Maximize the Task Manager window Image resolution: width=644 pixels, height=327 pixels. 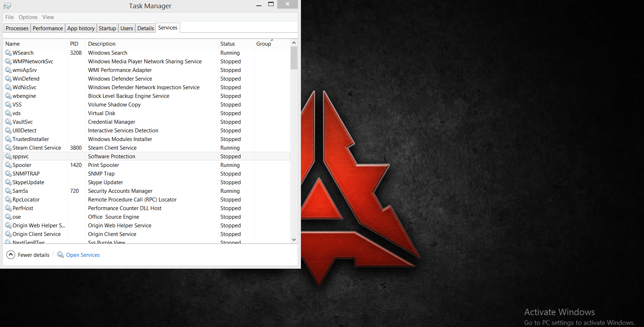coord(271,4)
